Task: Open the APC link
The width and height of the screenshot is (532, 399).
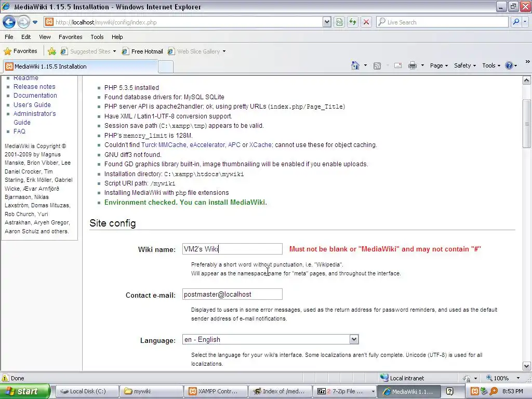Action: [x=234, y=145]
